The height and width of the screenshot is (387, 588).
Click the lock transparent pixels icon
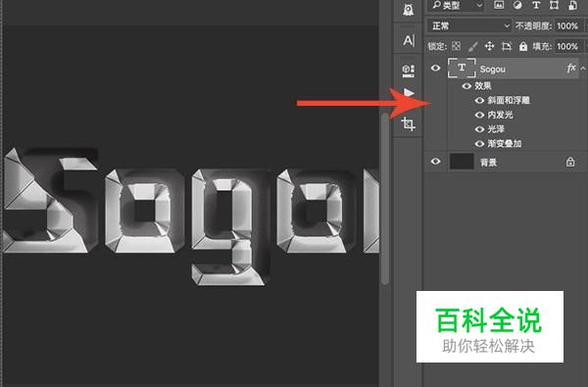[456, 46]
